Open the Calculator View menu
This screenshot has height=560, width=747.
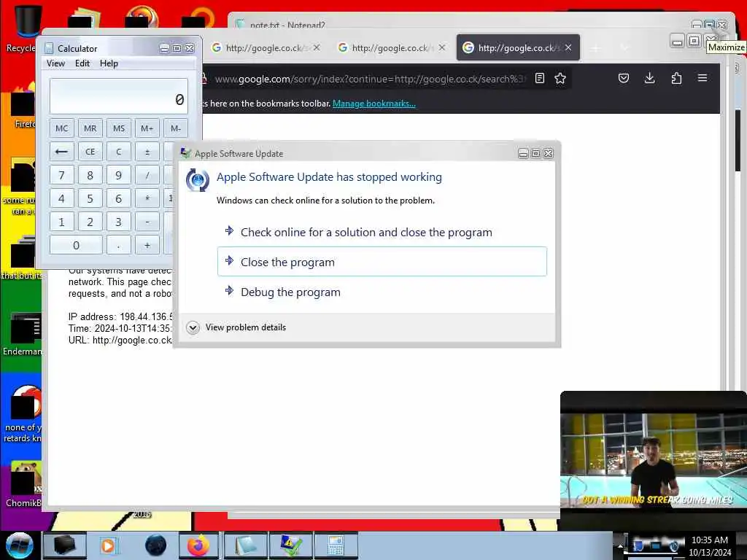(55, 63)
